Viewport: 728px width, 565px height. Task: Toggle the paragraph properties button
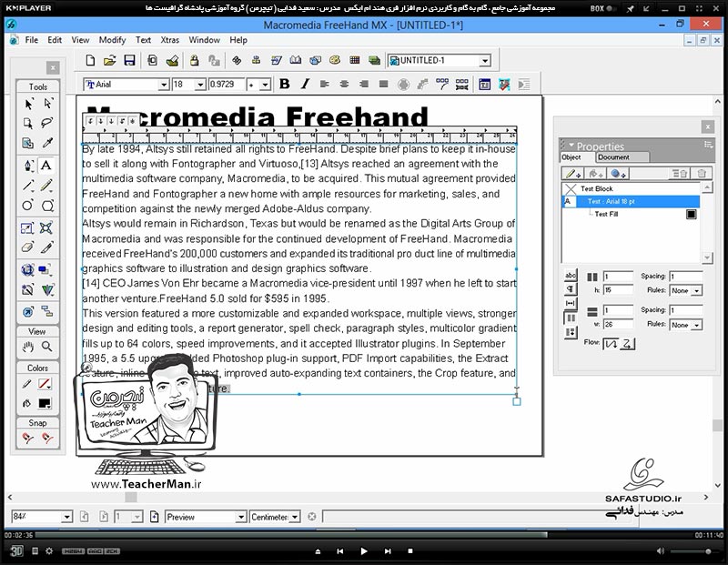[571, 289]
